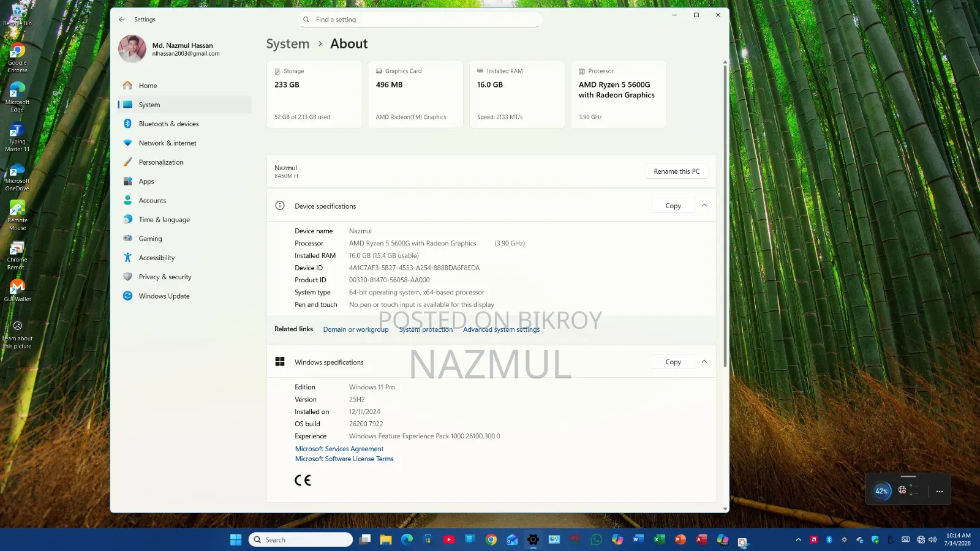Open Microsoft Edge desktop shortcut
Viewport: 980px width, 551px height.
(x=17, y=97)
